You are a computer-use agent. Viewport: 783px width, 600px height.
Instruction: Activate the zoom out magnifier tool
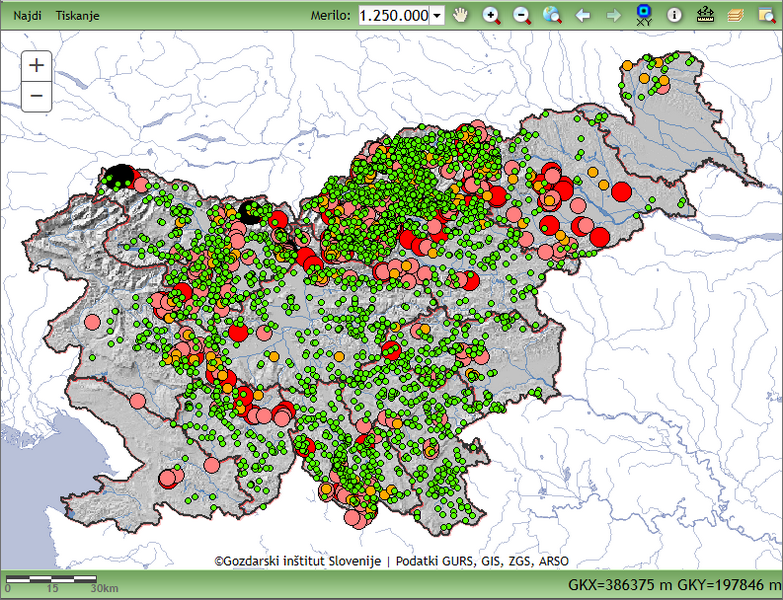(x=522, y=15)
